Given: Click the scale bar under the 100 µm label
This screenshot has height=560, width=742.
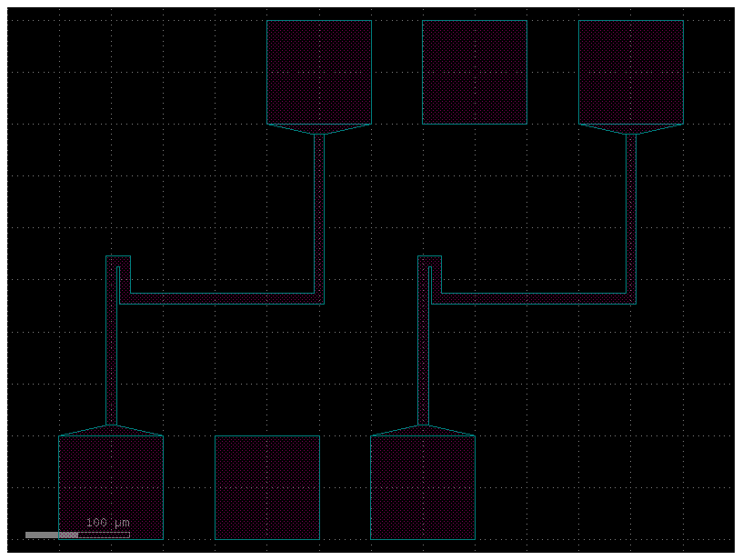Looking at the screenshot, I should [77, 535].
